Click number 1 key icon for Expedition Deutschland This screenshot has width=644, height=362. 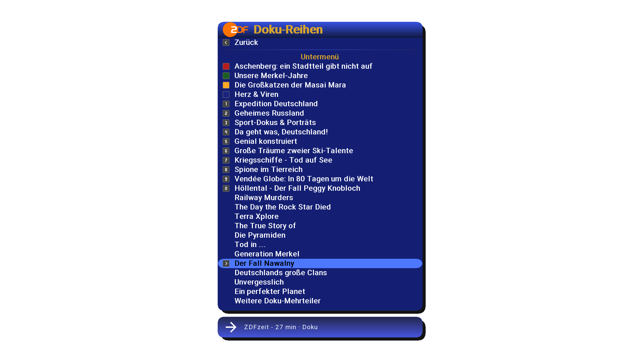tap(226, 104)
